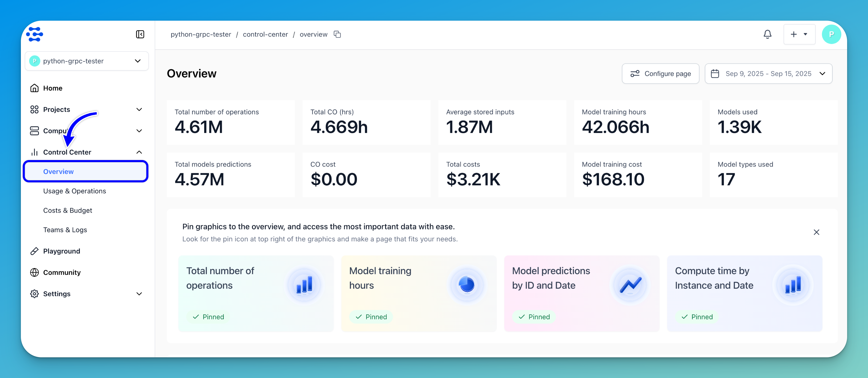Toggle Pinned on the Total number of operations card

pyautogui.click(x=208, y=317)
